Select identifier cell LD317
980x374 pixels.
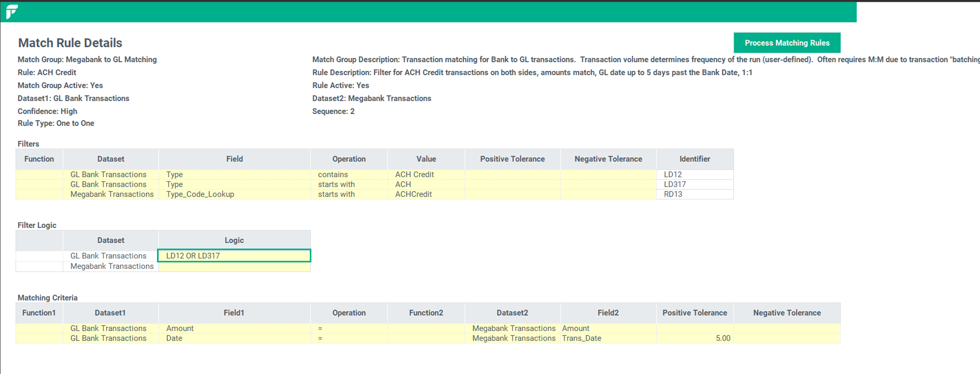click(x=695, y=184)
